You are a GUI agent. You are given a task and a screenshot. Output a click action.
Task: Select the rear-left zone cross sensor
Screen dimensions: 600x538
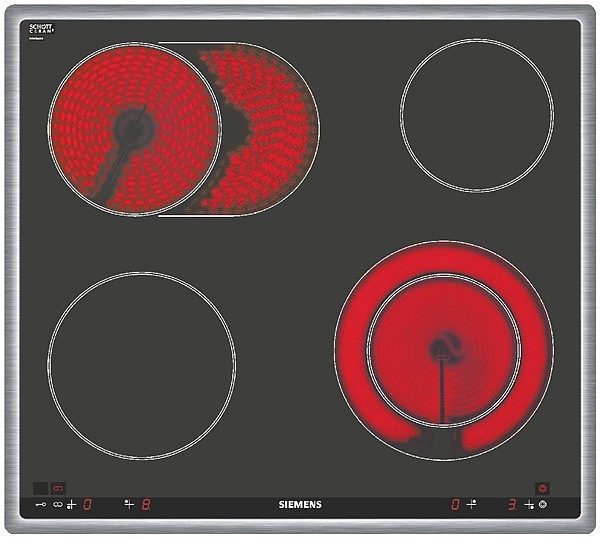coord(129,504)
